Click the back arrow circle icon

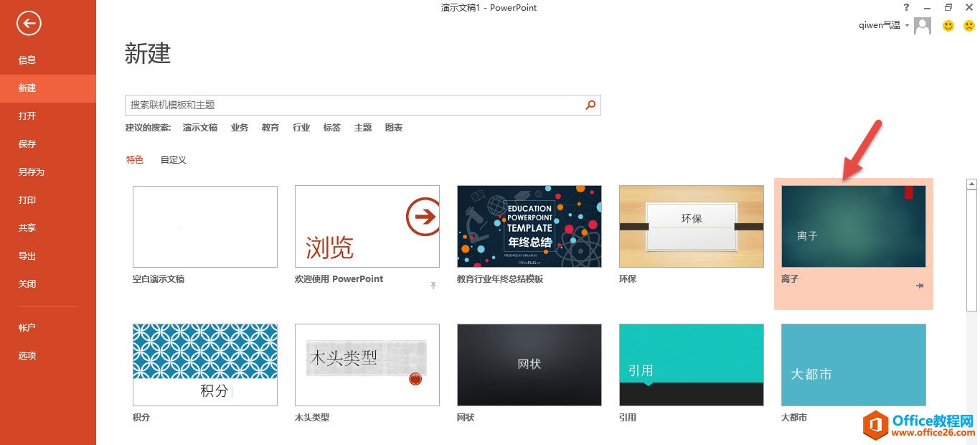tap(29, 24)
